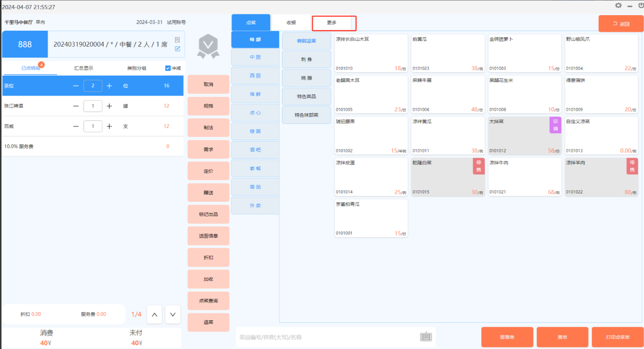
Task: Click the dish search input field
Action: pyautogui.click(x=327, y=337)
